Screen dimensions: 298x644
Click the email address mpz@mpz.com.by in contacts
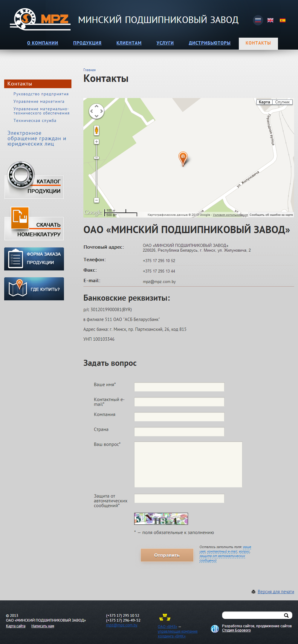(x=159, y=282)
